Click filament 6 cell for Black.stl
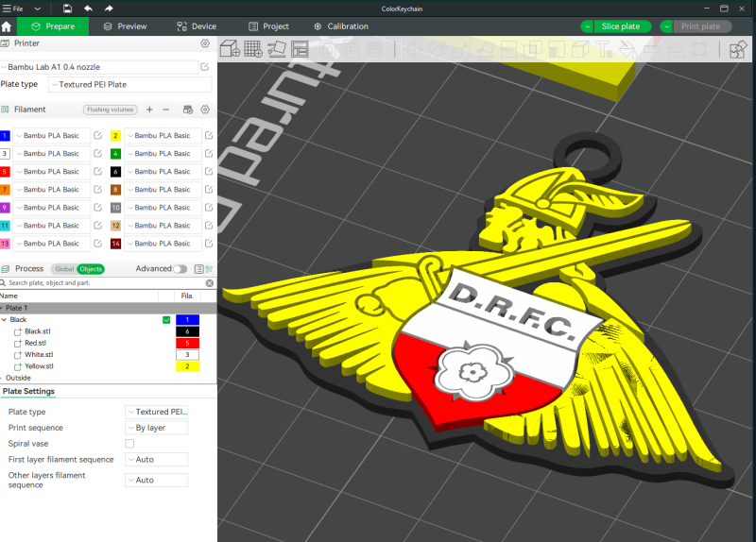The width and height of the screenshot is (756, 542). tap(187, 331)
